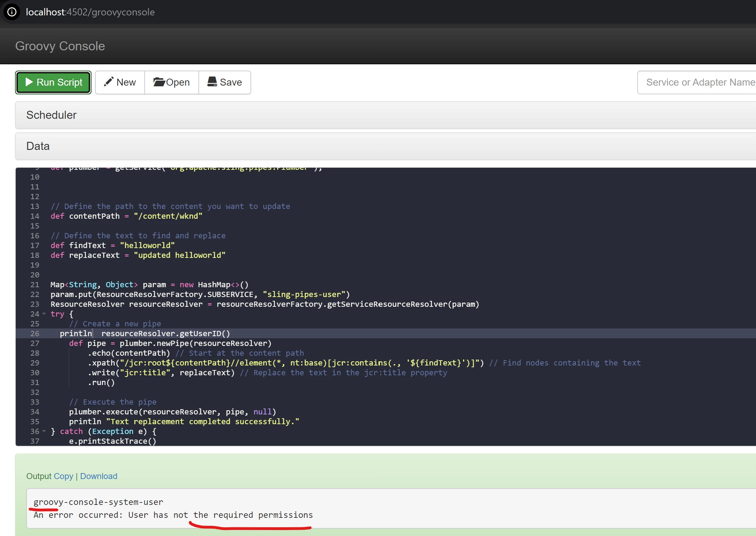This screenshot has height=536, width=756.
Task: Click the Groovy Console header title
Action: (60, 46)
